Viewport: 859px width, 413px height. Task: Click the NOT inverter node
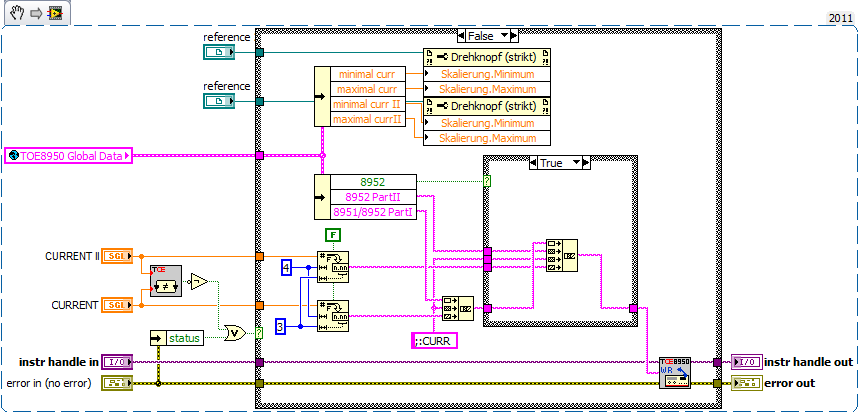click(198, 282)
